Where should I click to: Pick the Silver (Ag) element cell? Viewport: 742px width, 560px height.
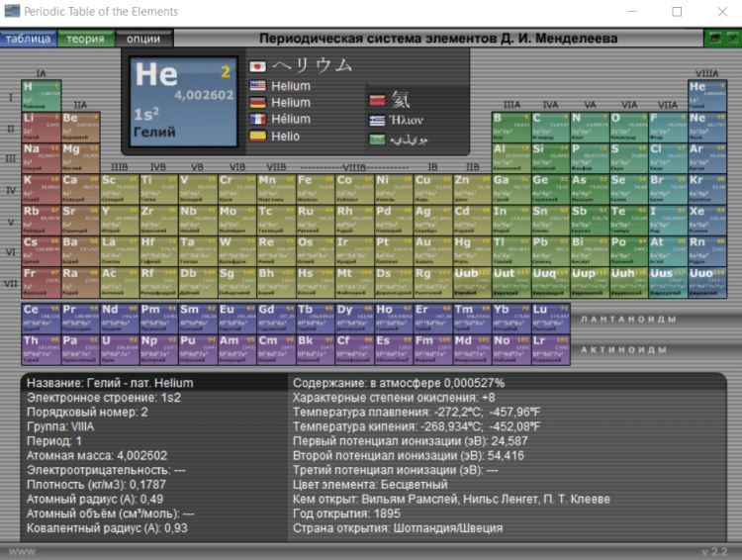[x=433, y=220]
